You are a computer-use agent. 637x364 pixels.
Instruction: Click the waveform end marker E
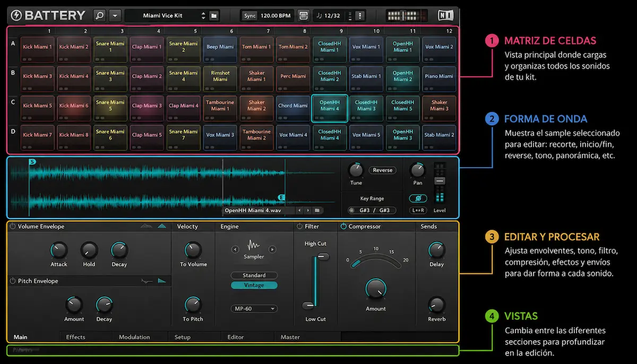[x=281, y=198]
